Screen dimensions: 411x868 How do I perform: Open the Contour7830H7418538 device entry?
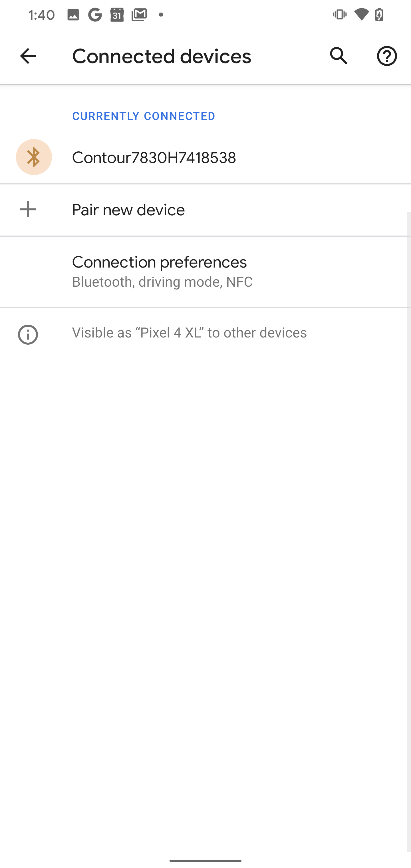(154, 158)
